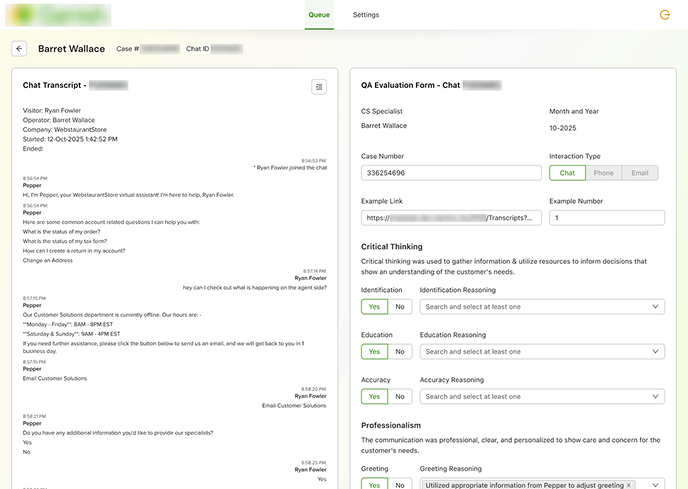Viewport: 688px width, 489px height.
Task: Open Education Reasoning dropdown
Action: click(x=542, y=352)
